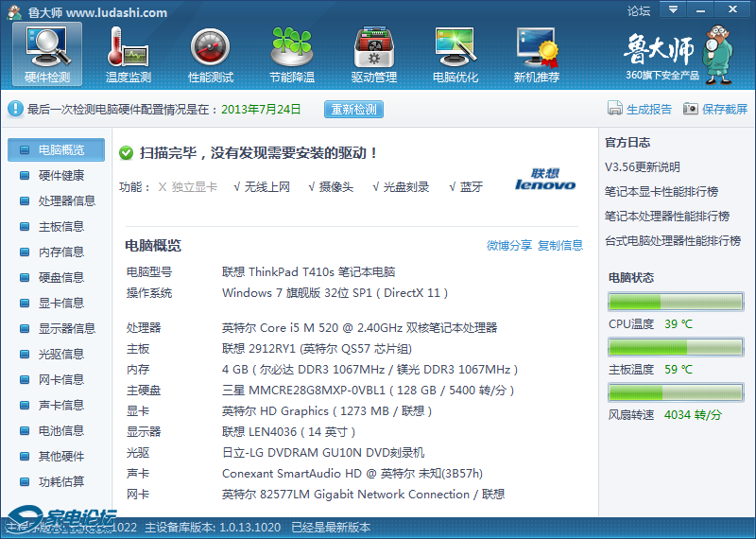756x539 pixels.
Task: Open V3.56更新说明 release notes
Action: [643, 167]
